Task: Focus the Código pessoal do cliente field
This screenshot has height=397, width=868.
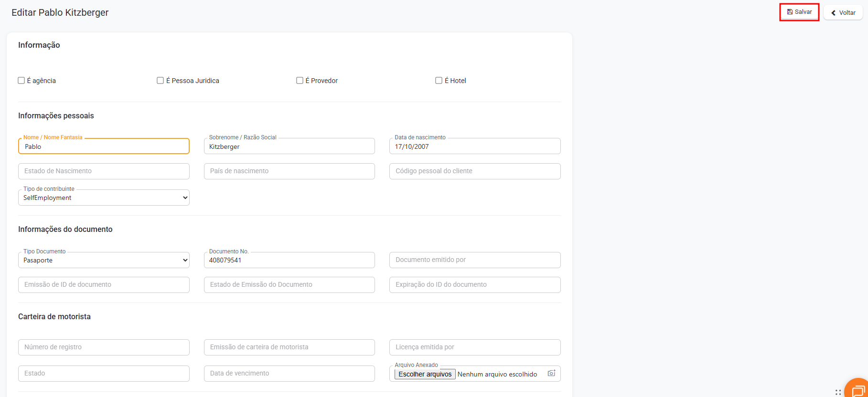Action: click(474, 171)
